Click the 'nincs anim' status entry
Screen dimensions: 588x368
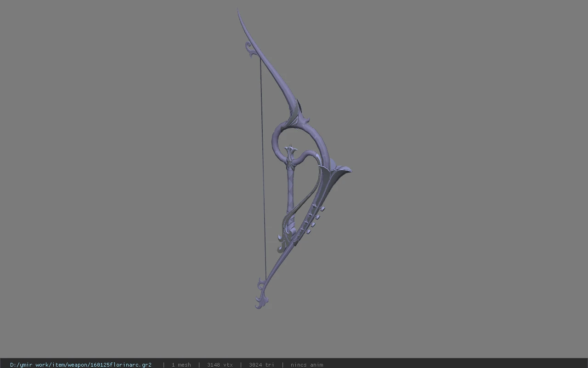point(307,365)
